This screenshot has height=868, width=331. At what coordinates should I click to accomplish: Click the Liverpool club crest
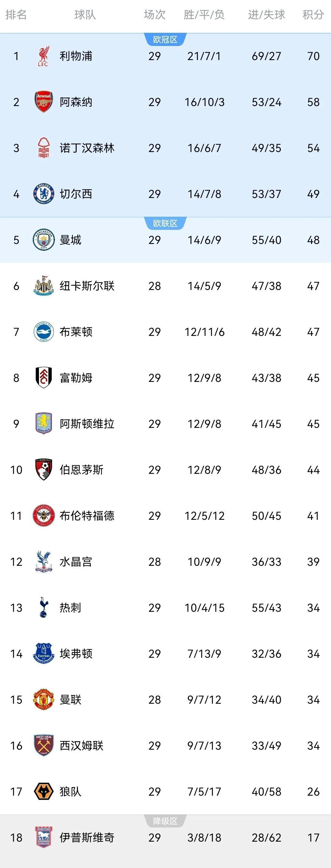(44, 56)
